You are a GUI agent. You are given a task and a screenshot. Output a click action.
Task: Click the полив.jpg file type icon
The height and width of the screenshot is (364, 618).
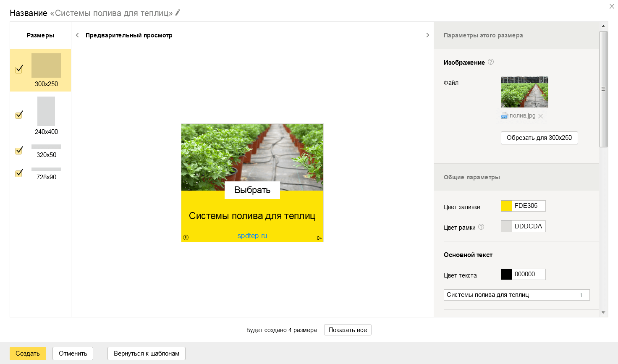click(504, 116)
